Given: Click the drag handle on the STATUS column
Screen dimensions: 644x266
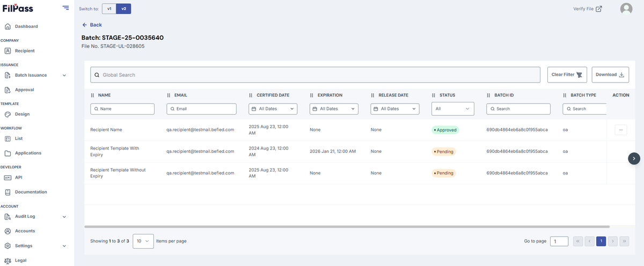Looking at the screenshot, I should pyautogui.click(x=434, y=95).
